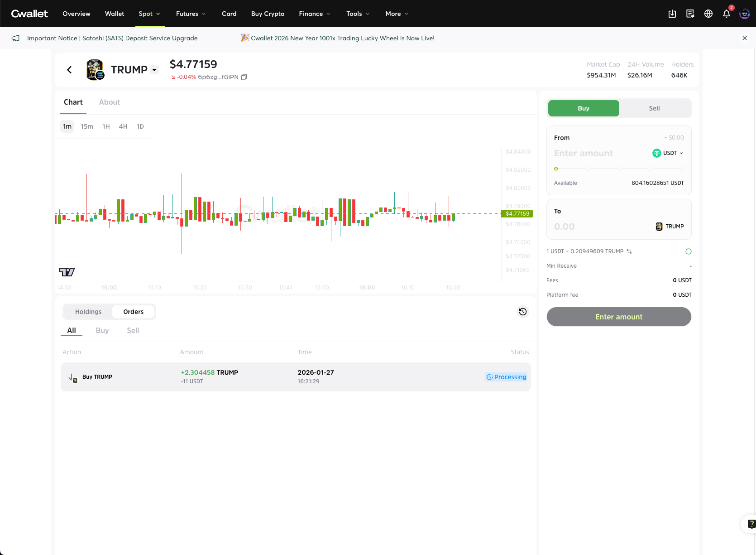Expand the Futures menu
Screen dimensions: 756x555
point(191,14)
